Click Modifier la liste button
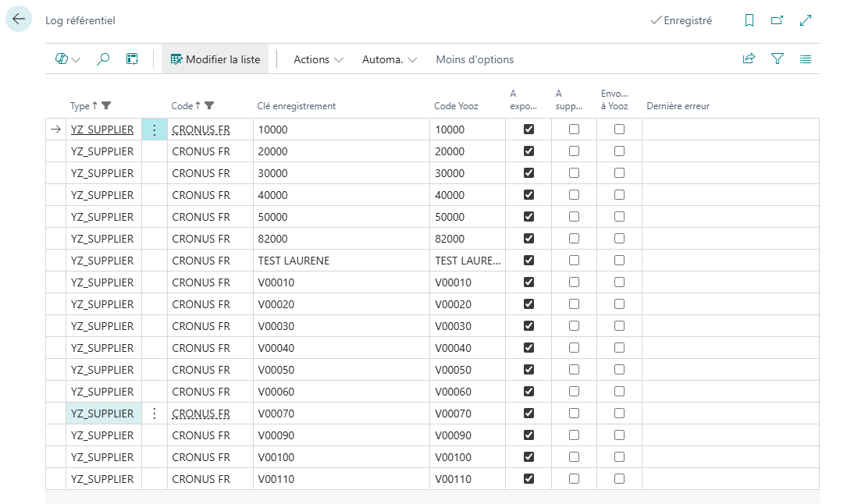The width and height of the screenshot is (847, 504). (215, 59)
